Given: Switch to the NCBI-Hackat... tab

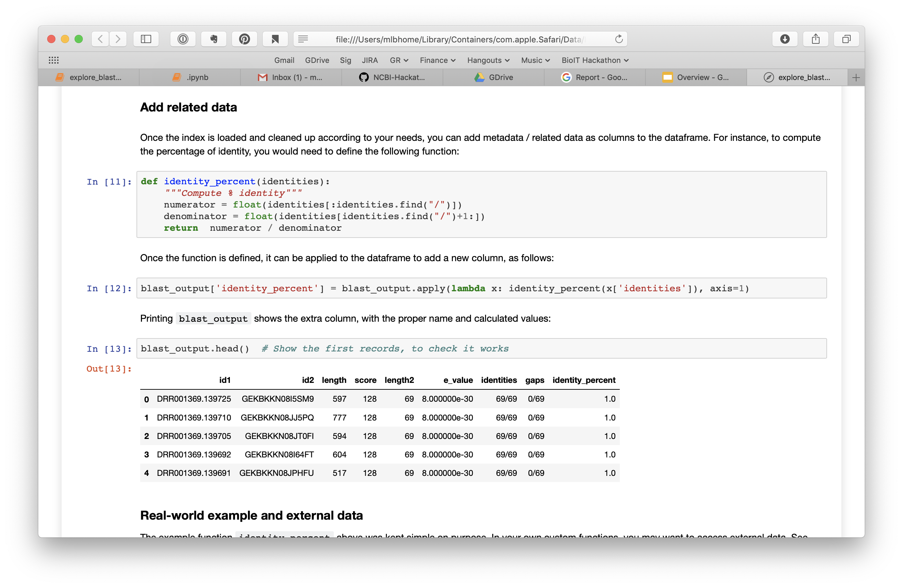Looking at the screenshot, I should pyautogui.click(x=392, y=77).
